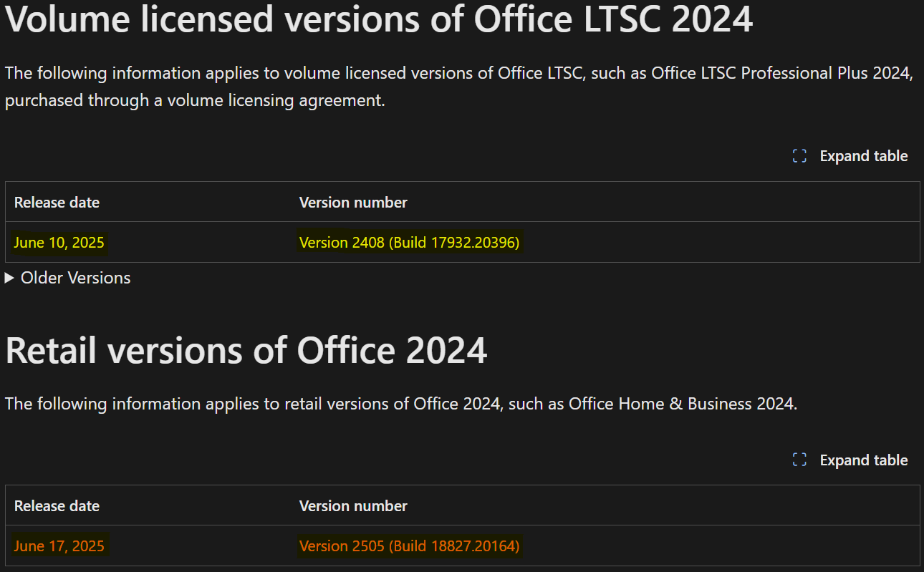Click the 'Office Home & Business 2024' text
Screen dimensions: 924x572
click(x=681, y=404)
